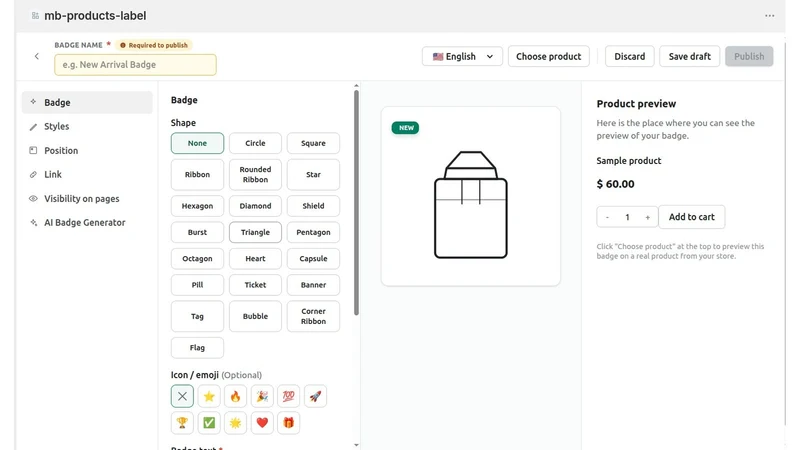Select the Capsule shape option

coord(313,259)
